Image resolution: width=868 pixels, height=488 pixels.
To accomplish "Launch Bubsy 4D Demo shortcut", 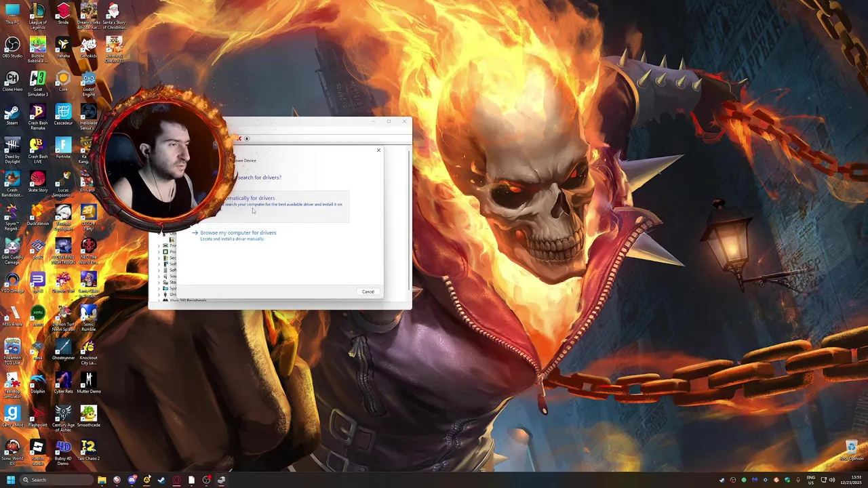I will coord(63,453).
